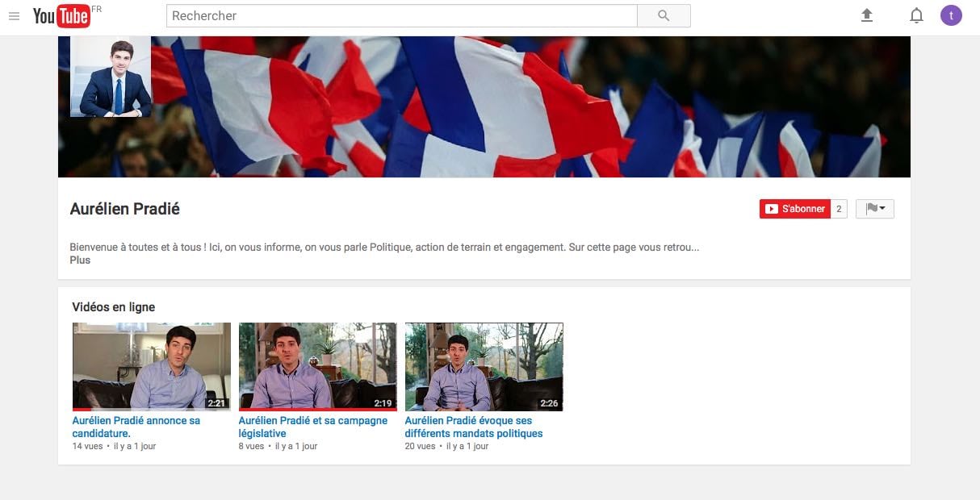Click the subscriber count box
This screenshot has width=980, height=500.
[x=839, y=209]
